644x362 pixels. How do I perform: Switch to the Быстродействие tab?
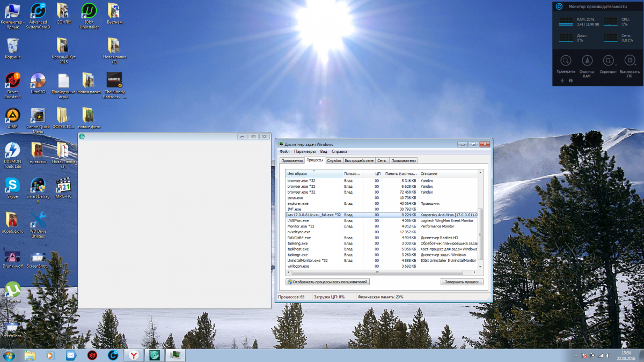359,160
